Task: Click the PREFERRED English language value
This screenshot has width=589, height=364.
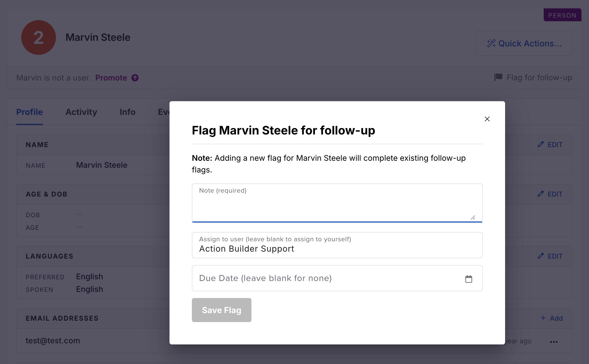Action: [89, 276]
